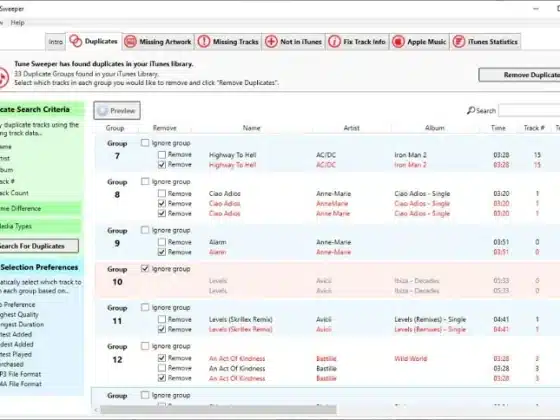Select the Purchased preference

12,364
